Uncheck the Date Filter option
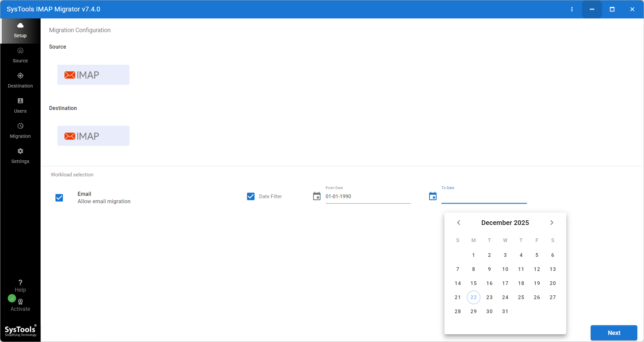This screenshot has width=644, height=342. tap(251, 196)
